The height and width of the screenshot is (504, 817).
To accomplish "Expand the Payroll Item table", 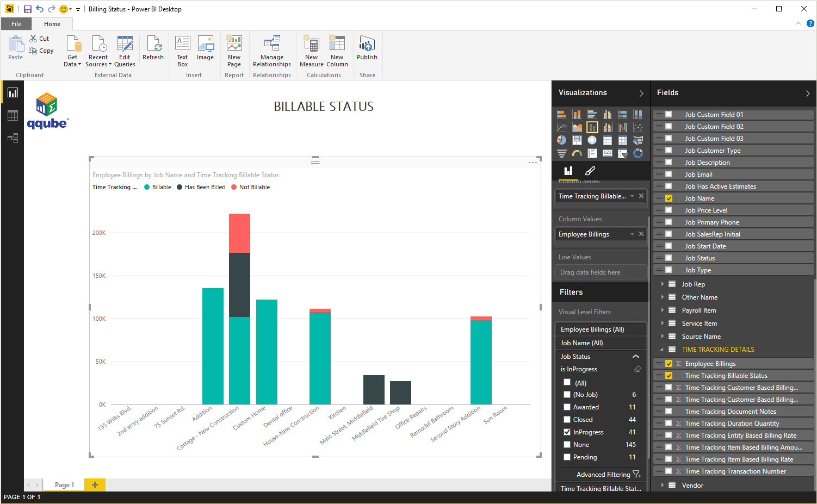I will (662, 310).
